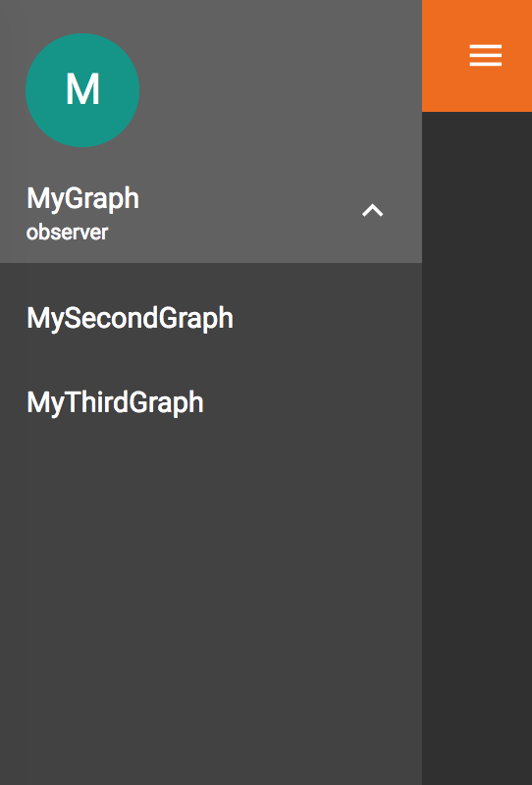Click the white letter M inside avatar
The height and width of the screenshot is (785, 532).
click(82, 89)
